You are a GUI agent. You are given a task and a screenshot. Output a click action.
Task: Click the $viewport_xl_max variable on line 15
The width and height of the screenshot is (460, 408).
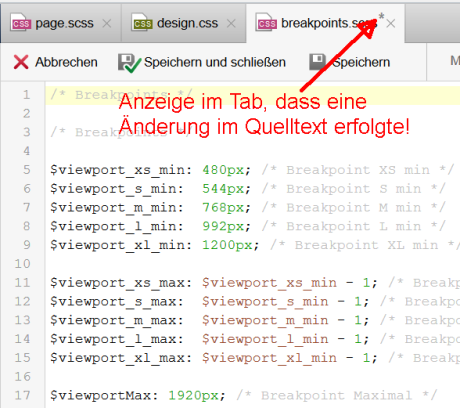tap(121, 358)
